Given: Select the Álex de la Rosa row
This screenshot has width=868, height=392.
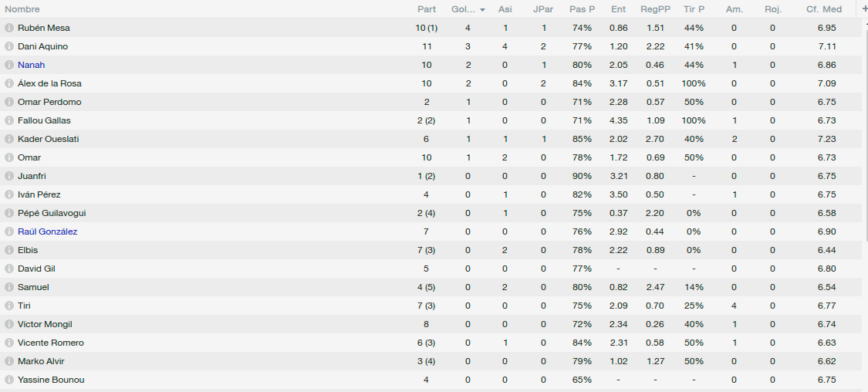Looking at the screenshot, I should click(431, 83).
